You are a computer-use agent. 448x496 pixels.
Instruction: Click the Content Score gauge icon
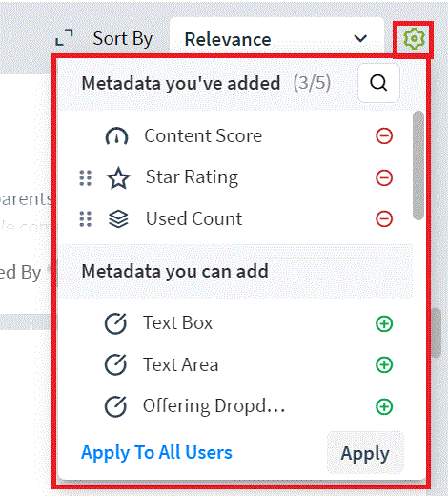point(116,136)
